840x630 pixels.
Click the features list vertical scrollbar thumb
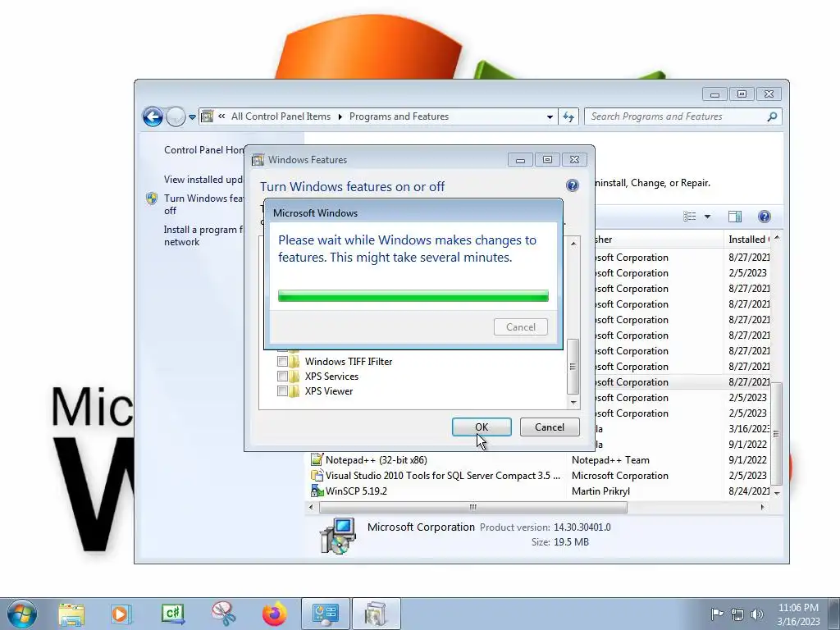[x=573, y=367]
